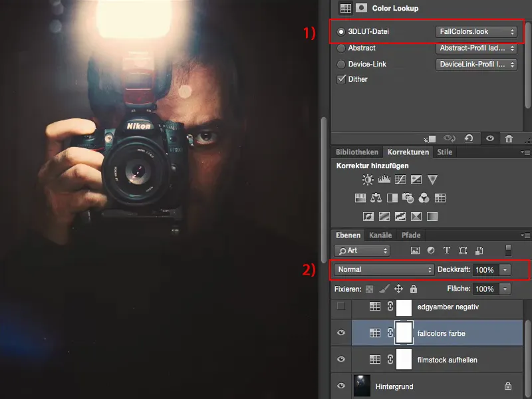Select the Device-Link radio button
Screen dimensions: 532x399
(341, 64)
